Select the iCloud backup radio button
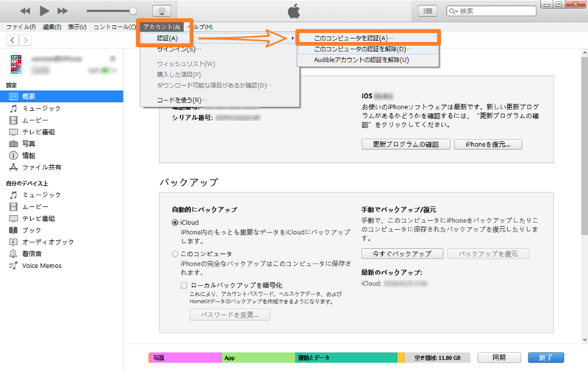This screenshot has width=588, height=370. 175,222
